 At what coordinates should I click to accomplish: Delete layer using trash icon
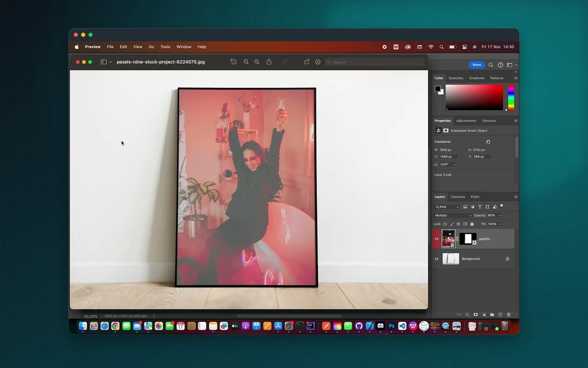509,315
